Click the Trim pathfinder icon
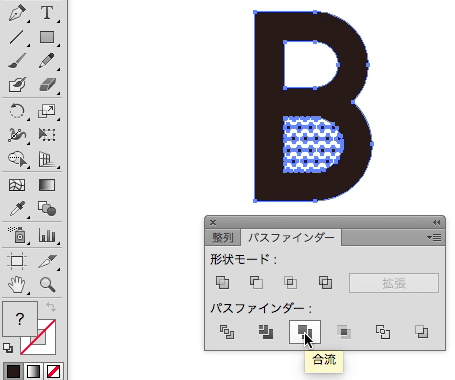The image size is (455, 380). click(266, 332)
